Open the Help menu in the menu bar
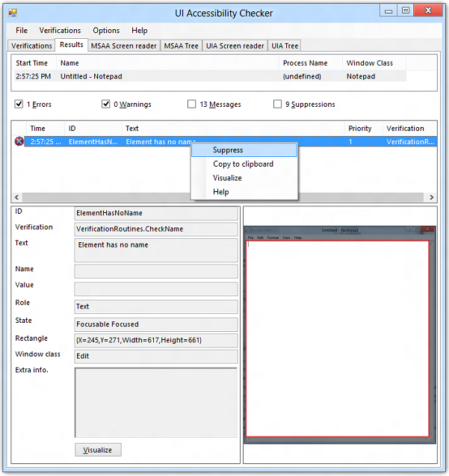The height and width of the screenshot is (476, 449). tap(140, 31)
